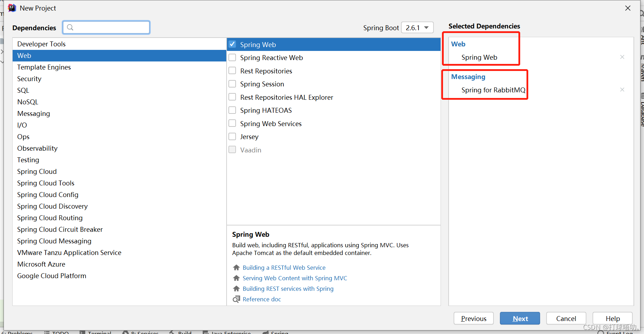Screen dimensions: 644x334
Task: Select the Ops category
Action: [x=119, y=137]
